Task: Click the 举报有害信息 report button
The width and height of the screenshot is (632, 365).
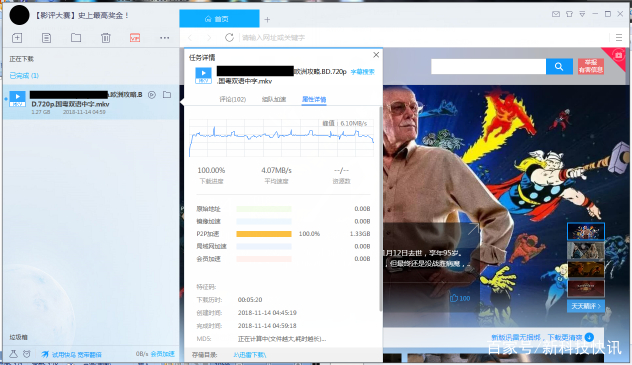Action: 591,66
